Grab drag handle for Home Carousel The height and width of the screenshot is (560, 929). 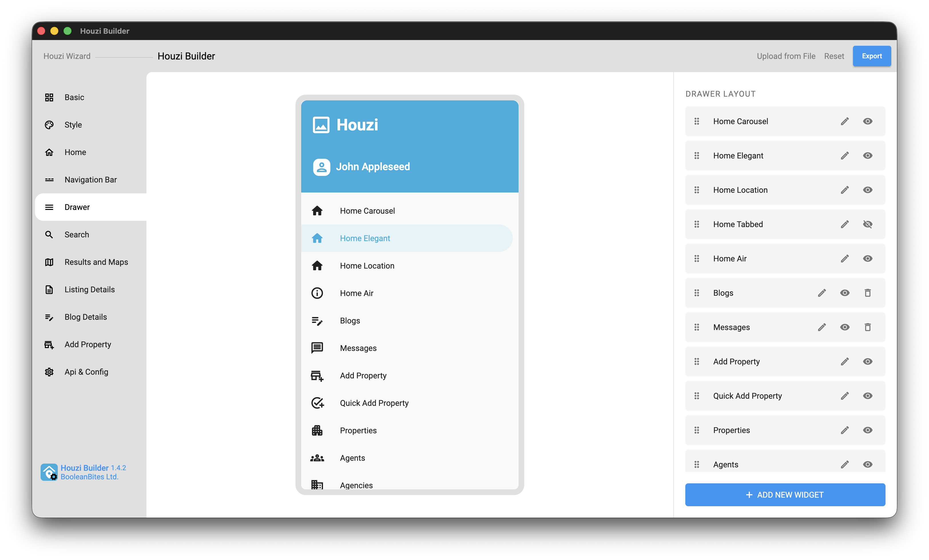tap(697, 121)
